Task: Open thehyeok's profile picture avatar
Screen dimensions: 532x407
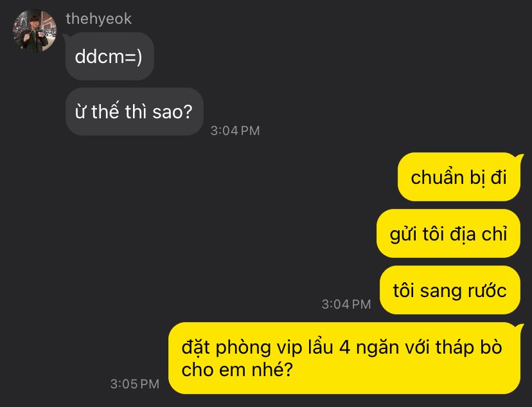Action: coord(35,32)
